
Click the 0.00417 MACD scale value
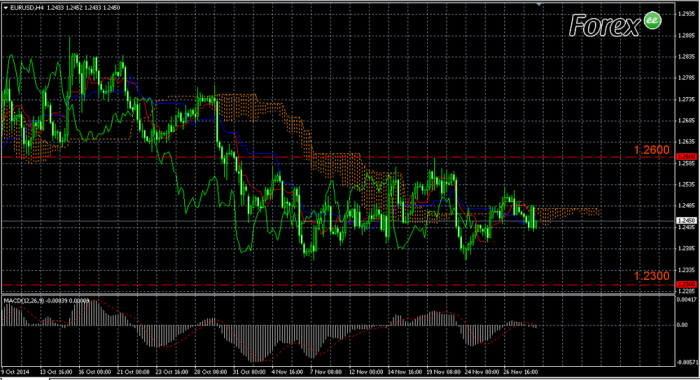click(x=687, y=300)
